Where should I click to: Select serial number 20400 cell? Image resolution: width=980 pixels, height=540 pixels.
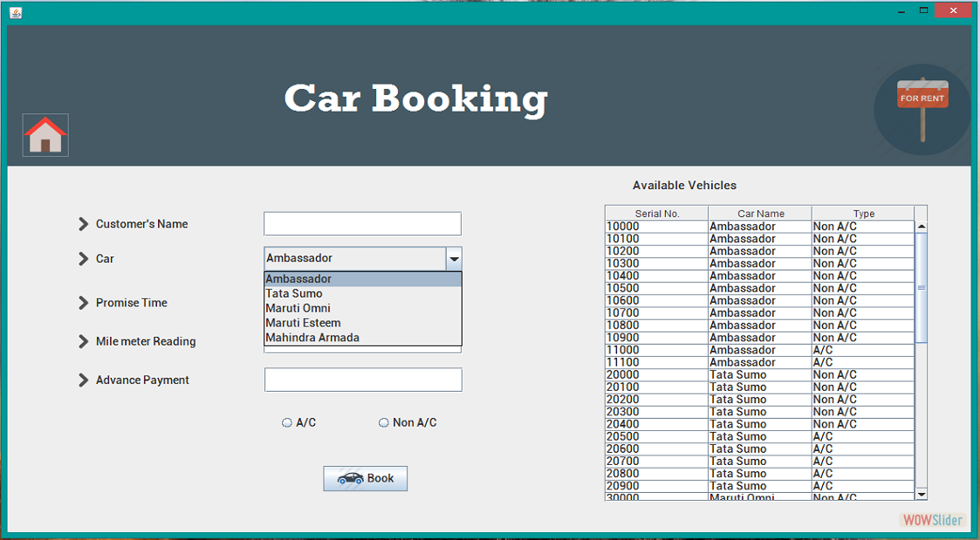coord(657,424)
